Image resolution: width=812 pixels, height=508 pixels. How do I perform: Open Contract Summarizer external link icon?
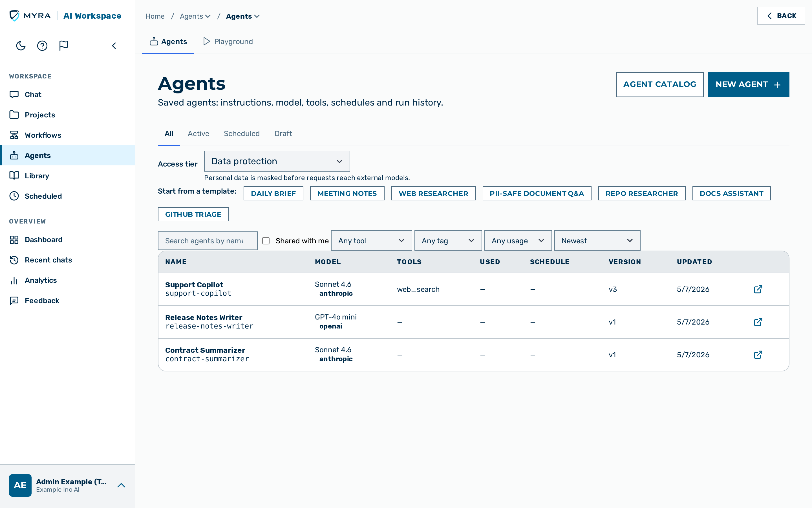tap(758, 355)
